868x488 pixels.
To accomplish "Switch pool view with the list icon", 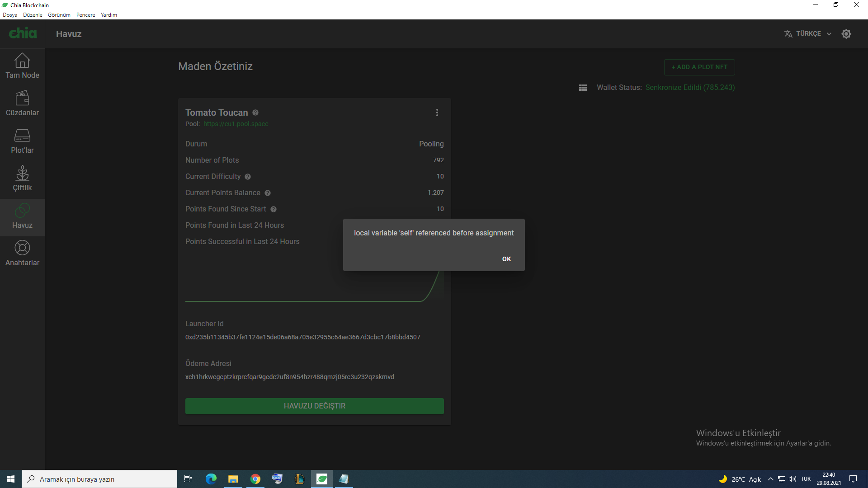I will 583,88.
